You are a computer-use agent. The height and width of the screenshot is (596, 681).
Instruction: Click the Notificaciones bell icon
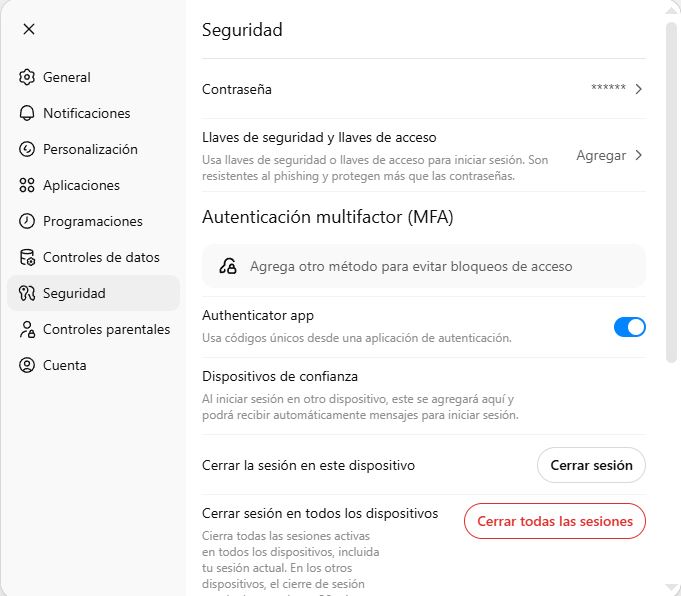(x=27, y=113)
